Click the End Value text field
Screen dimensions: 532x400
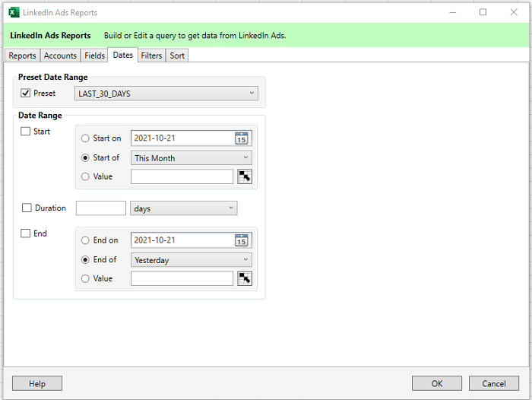point(182,278)
